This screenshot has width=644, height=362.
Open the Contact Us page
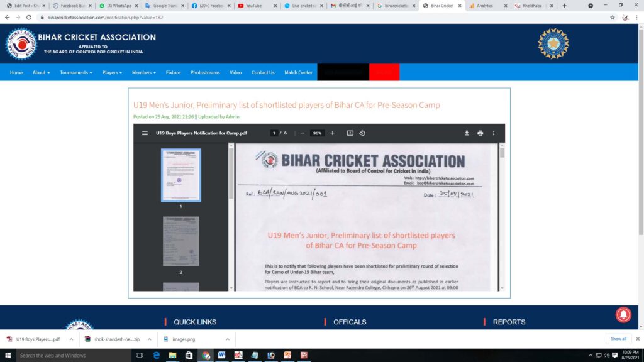(x=263, y=72)
